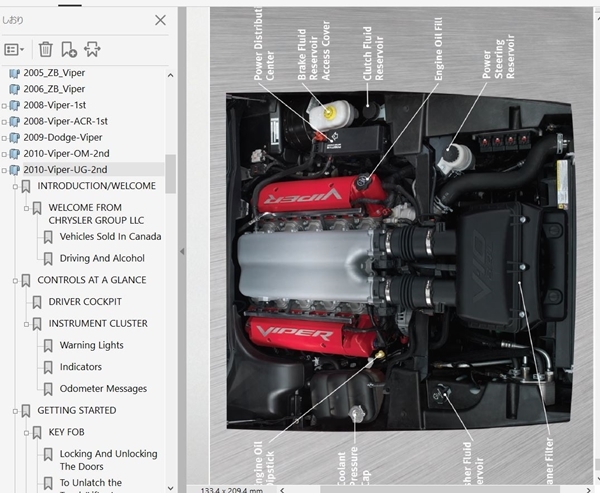Open the 2006_ZB_Viper bookmark
600x493 pixels.
point(60,89)
